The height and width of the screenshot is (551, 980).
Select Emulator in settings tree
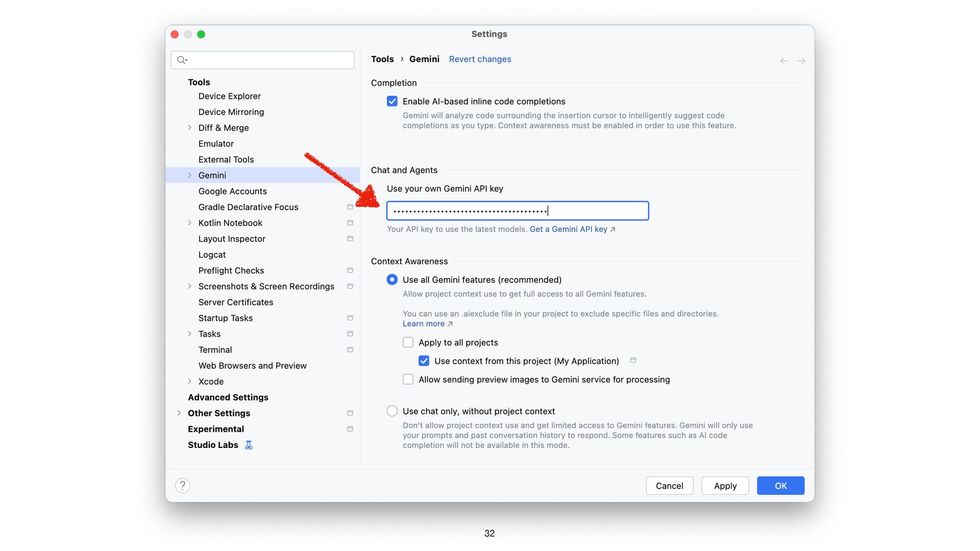click(216, 143)
